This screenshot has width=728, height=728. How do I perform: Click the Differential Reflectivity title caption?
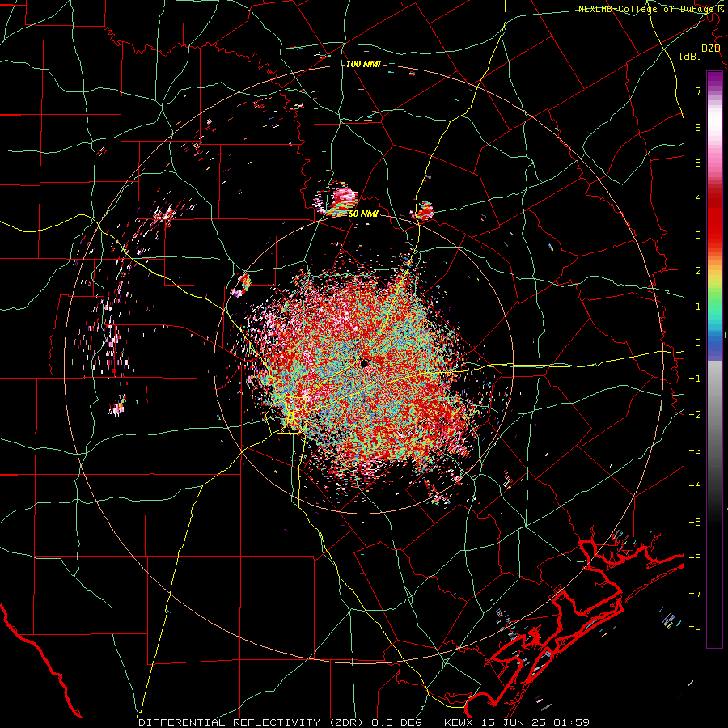[x=364, y=722]
